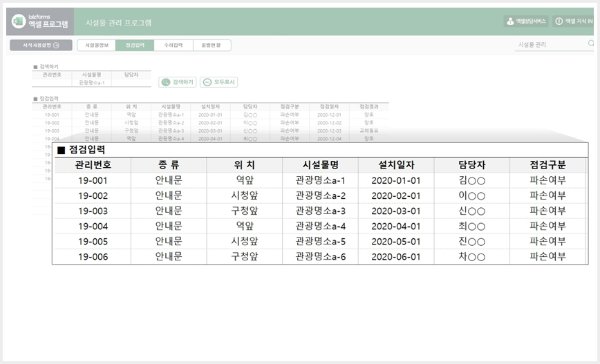Select the 점검결과 column header

[x=369, y=106]
